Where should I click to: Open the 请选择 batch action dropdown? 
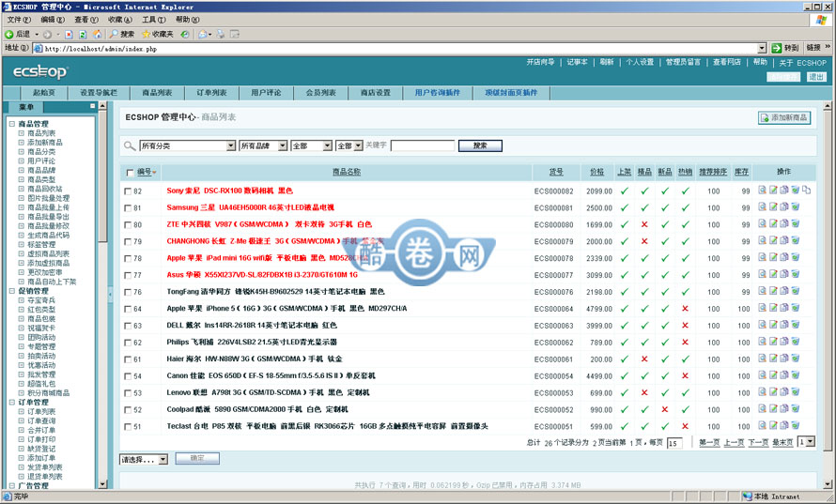144,459
